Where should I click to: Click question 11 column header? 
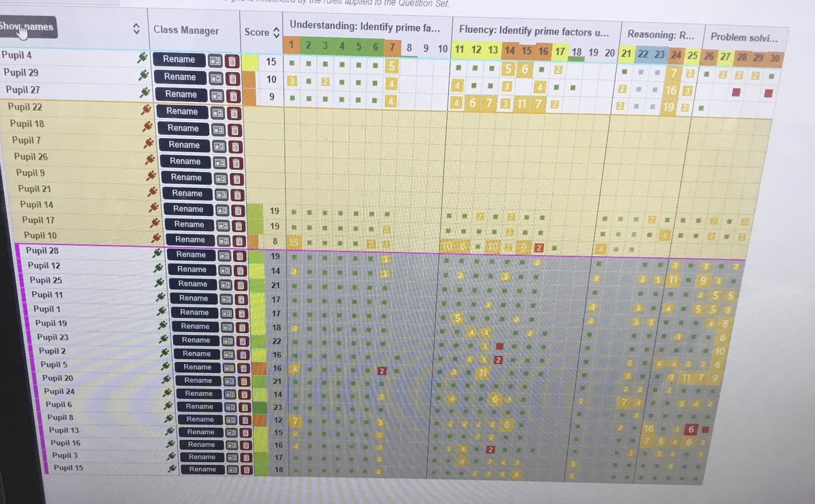pos(460,49)
